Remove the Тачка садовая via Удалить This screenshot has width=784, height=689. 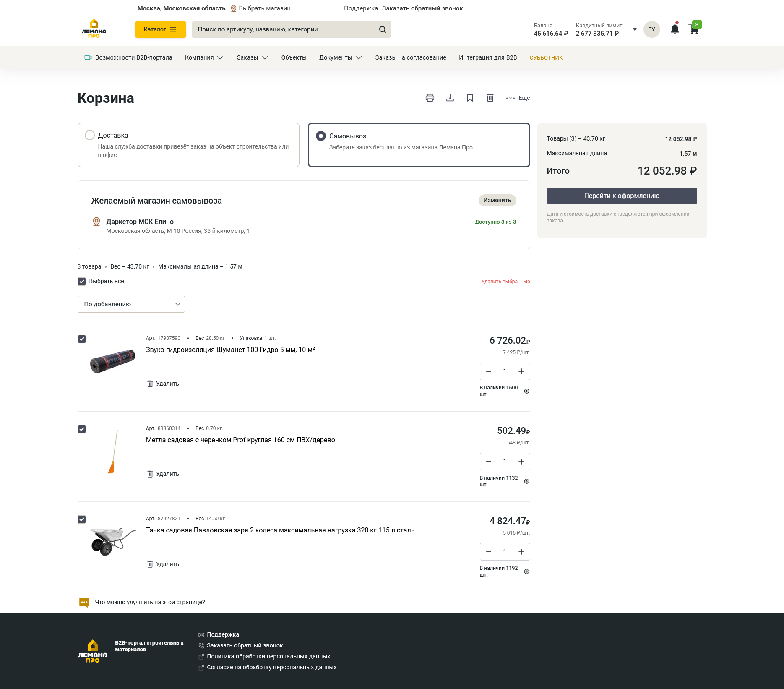pyautogui.click(x=163, y=564)
